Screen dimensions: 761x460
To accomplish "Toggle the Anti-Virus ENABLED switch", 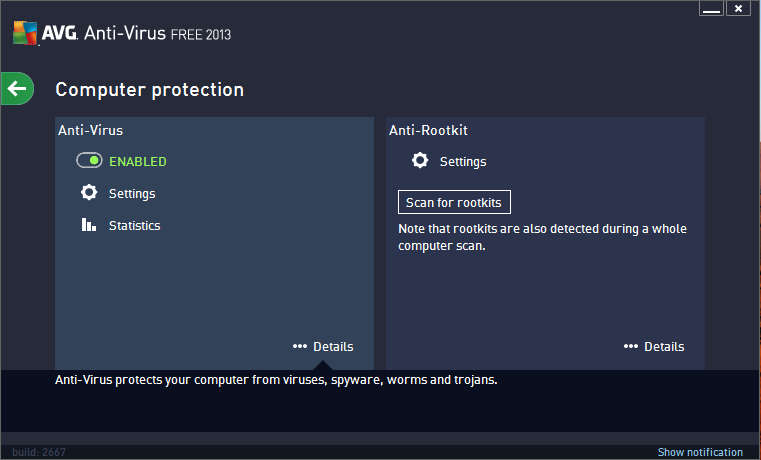I will pos(90,161).
